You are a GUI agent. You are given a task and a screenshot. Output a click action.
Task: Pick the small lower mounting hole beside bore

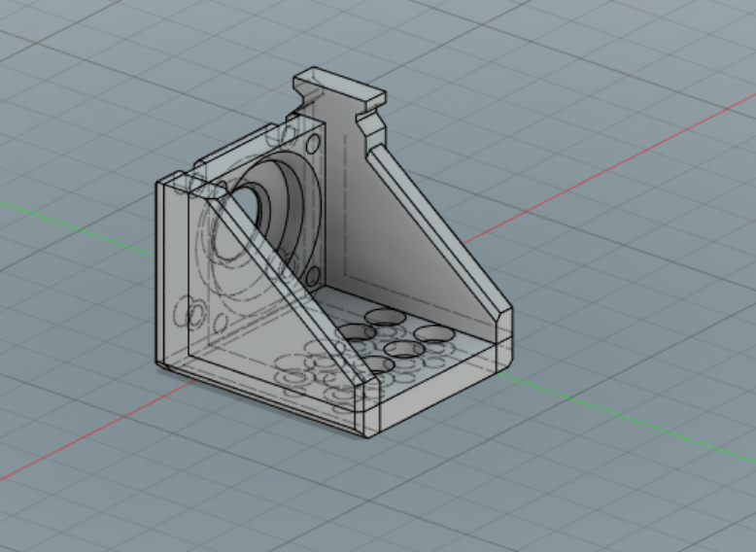[313, 277]
